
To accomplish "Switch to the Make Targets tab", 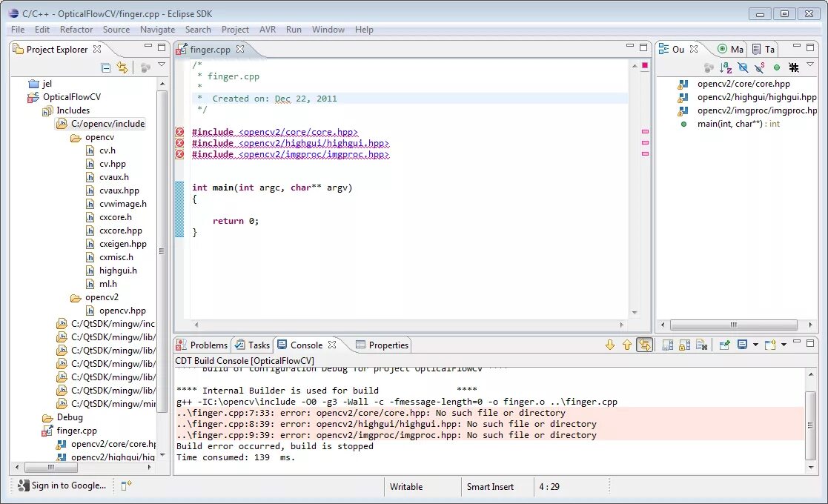I will 731,49.
